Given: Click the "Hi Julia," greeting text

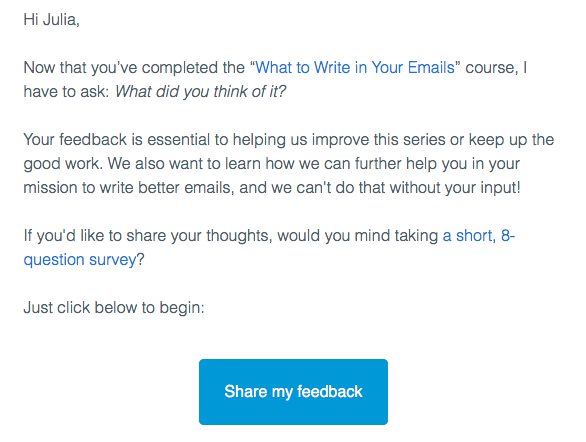Looking at the screenshot, I should (x=52, y=19).
